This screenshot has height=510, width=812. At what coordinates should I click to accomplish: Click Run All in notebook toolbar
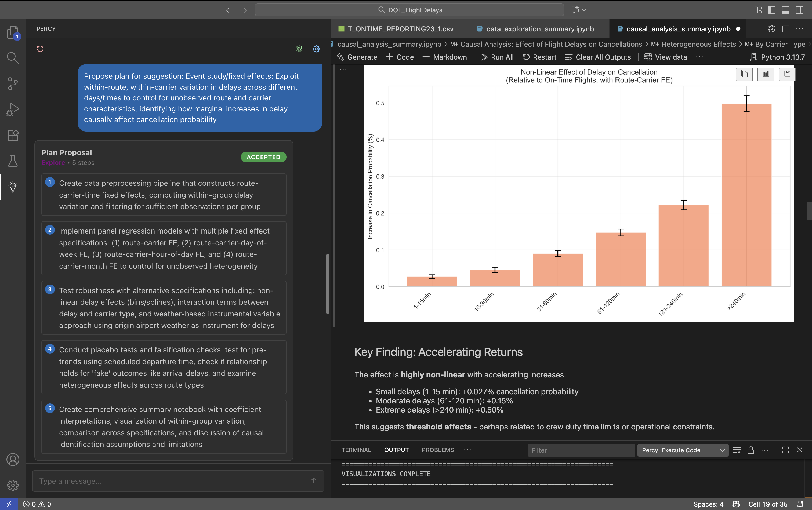[497, 57]
